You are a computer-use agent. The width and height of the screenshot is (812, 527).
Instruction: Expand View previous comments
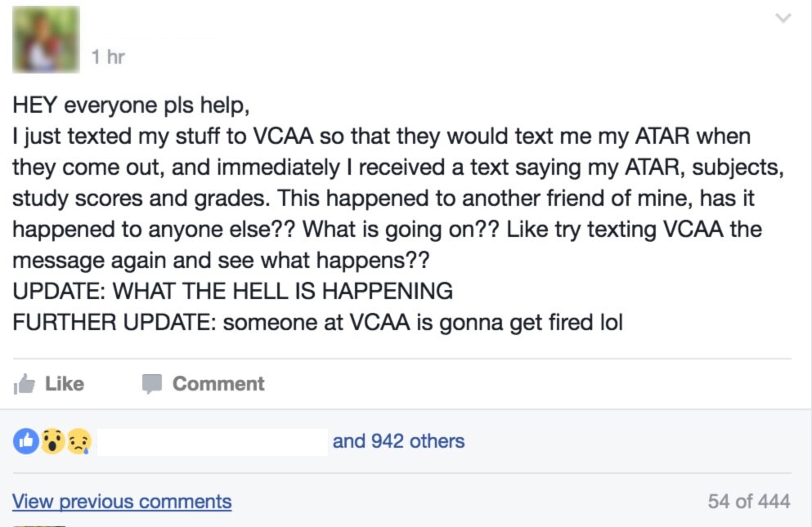click(x=122, y=501)
